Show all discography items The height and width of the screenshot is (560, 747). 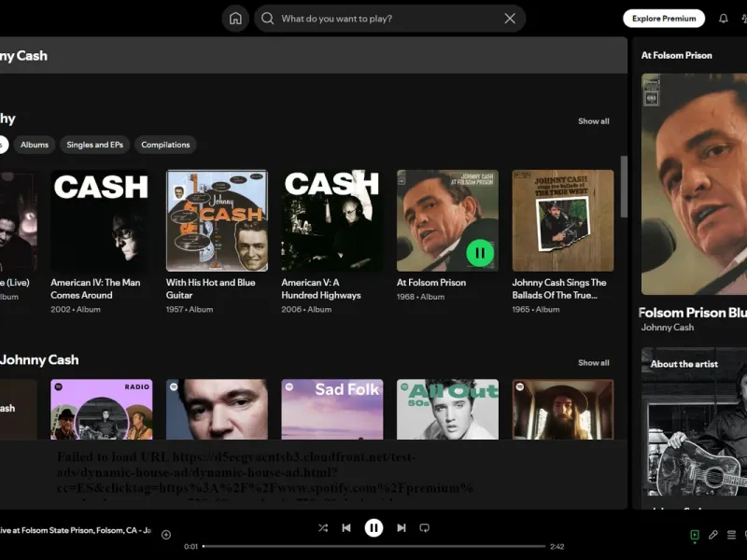pyautogui.click(x=594, y=121)
